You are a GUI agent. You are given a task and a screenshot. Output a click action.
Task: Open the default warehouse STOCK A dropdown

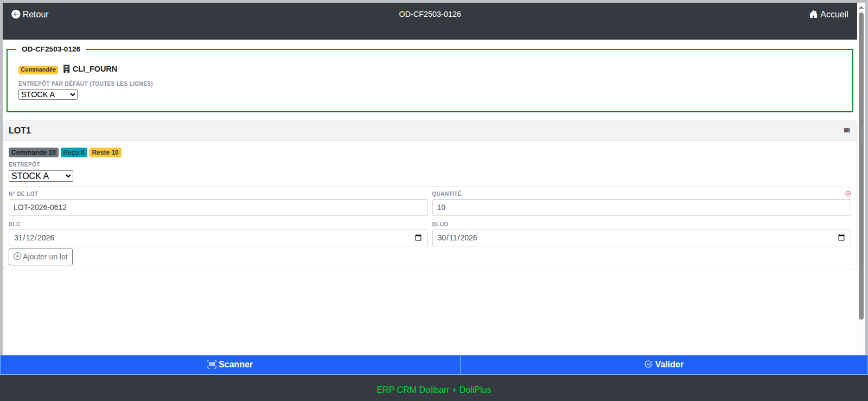click(x=48, y=94)
